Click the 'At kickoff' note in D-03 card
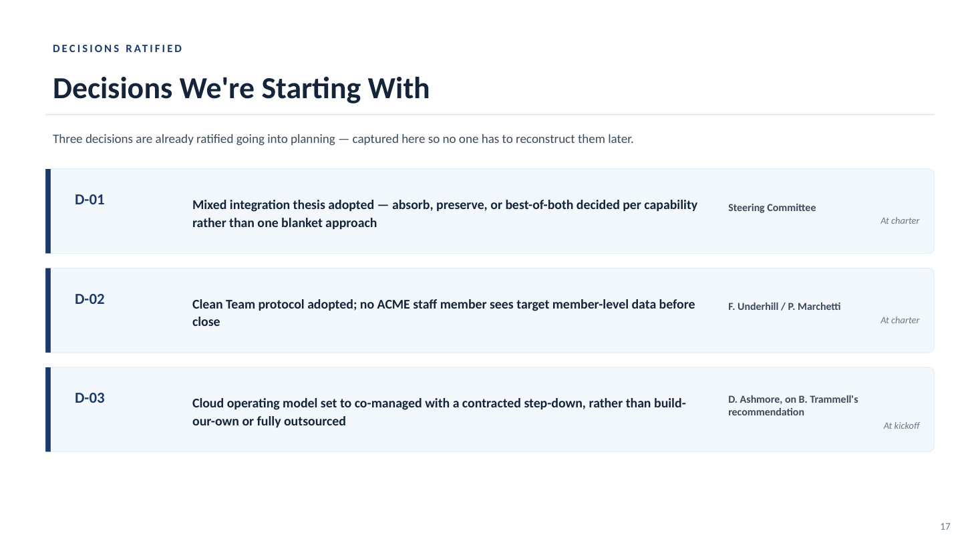Image resolution: width=980 pixels, height=551 pixels. (x=901, y=425)
